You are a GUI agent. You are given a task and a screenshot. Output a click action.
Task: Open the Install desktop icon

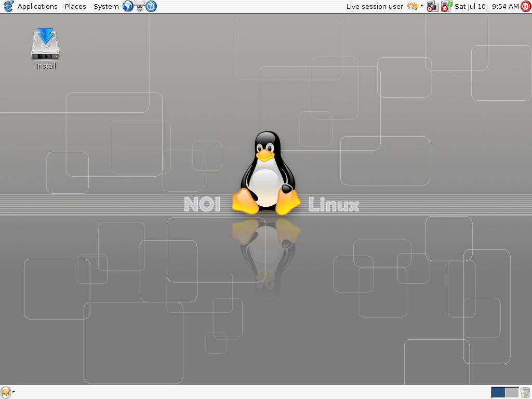[46, 48]
